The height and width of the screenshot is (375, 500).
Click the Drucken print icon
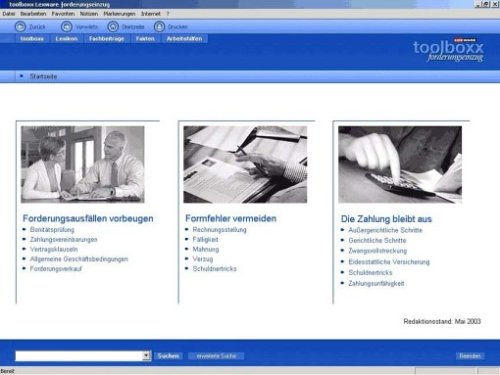159,27
